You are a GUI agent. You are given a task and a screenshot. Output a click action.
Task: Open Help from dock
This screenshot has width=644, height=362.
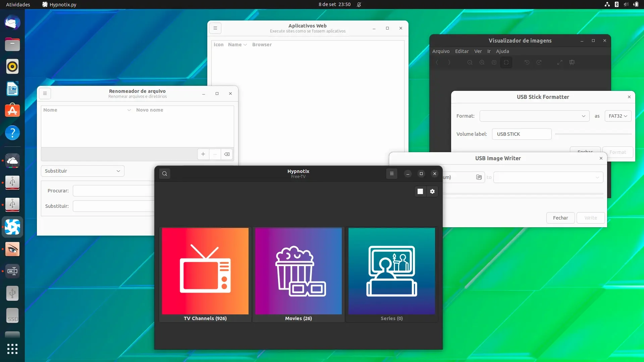(x=12, y=133)
